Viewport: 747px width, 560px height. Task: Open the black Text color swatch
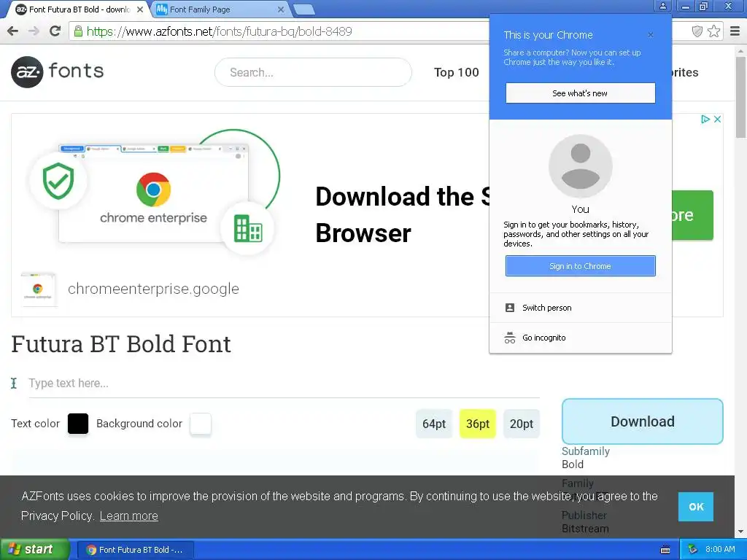(78, 424)
